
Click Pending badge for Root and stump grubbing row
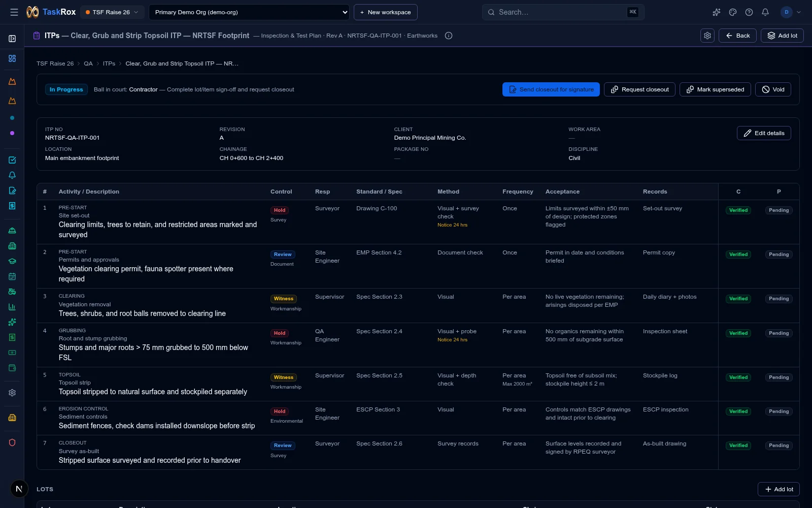pos(779,333)
